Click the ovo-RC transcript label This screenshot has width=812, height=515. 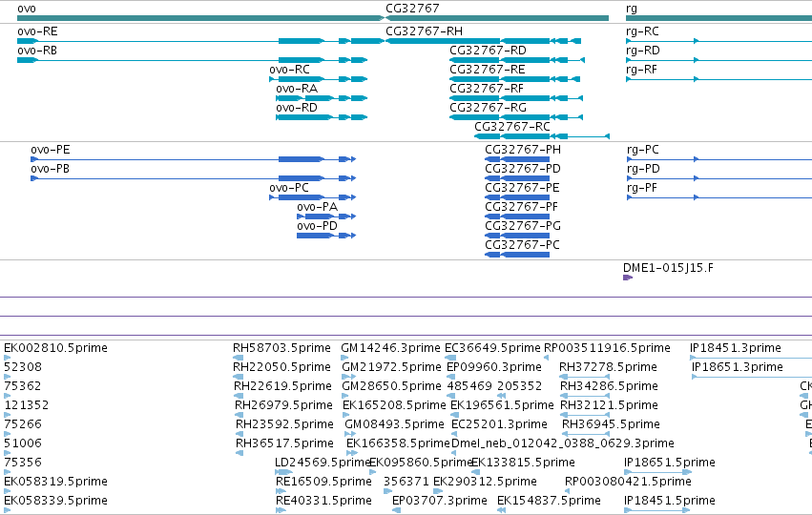(x=289, y=70)
